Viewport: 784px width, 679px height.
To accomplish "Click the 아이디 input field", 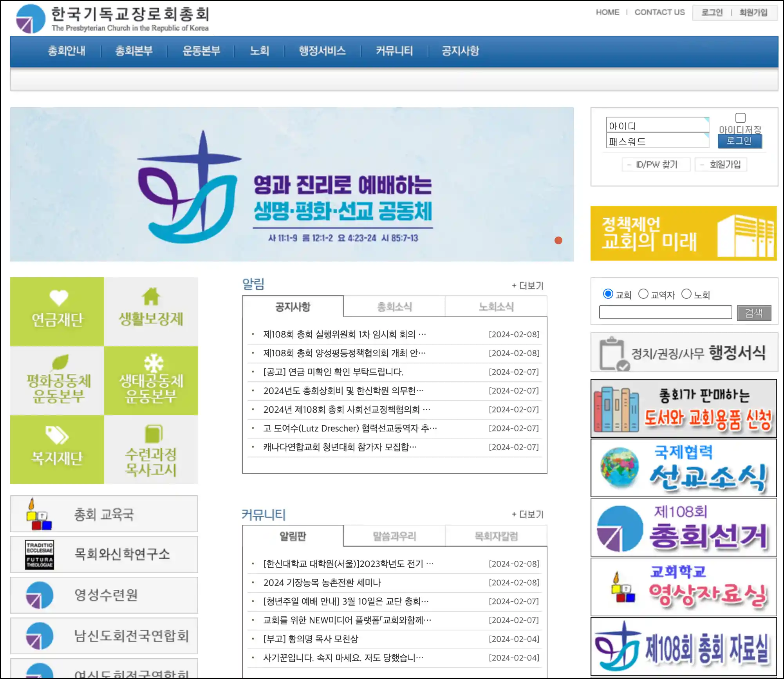I will (657, 126).
